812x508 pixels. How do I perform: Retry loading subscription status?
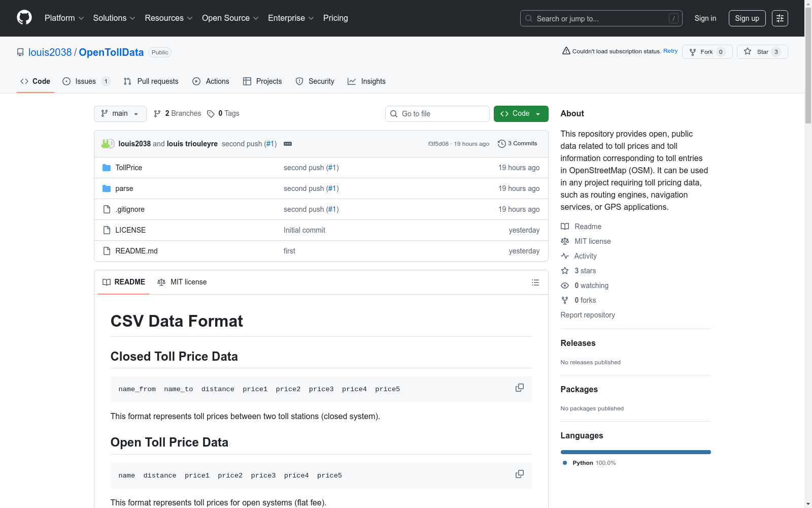670,51
